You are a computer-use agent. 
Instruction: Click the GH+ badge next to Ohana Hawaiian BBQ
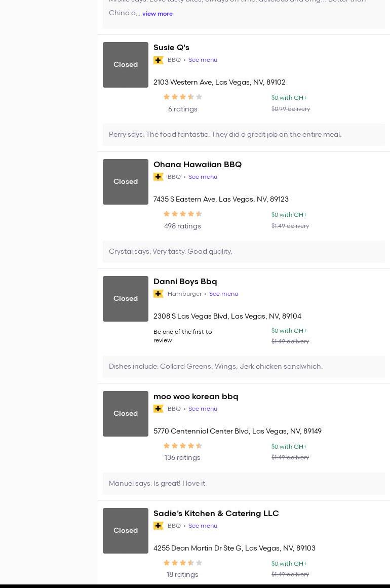point(159,177)
